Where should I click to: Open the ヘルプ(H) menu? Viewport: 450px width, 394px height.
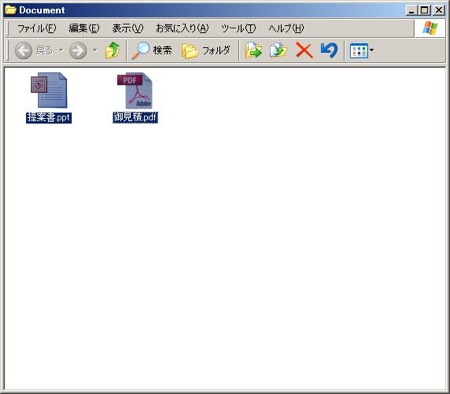pos(286,28)
